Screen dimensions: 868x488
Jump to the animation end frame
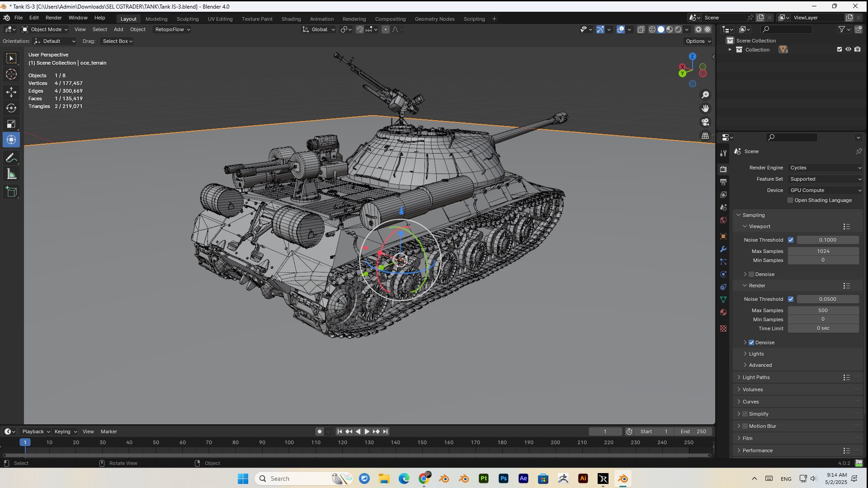coord(385,432)
